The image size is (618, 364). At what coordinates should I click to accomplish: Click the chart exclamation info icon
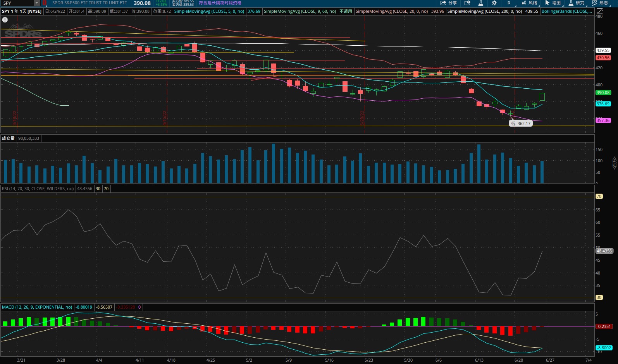point(5,19)
